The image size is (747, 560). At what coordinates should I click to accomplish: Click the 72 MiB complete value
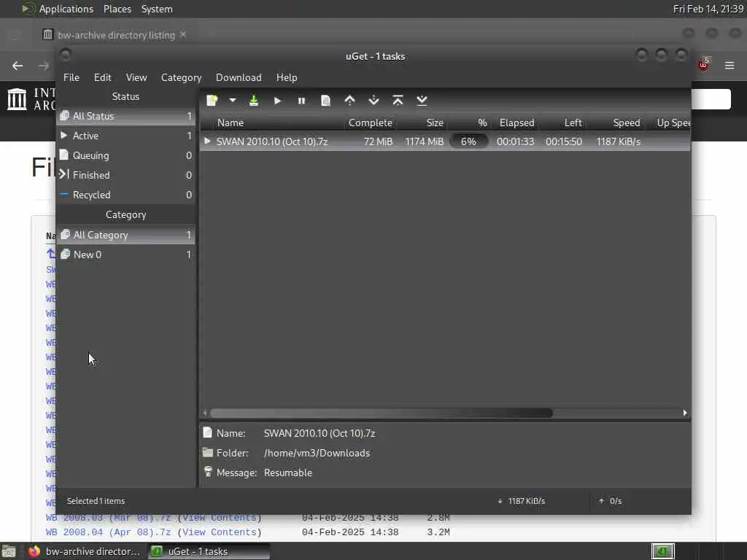(x=379, y=141)
